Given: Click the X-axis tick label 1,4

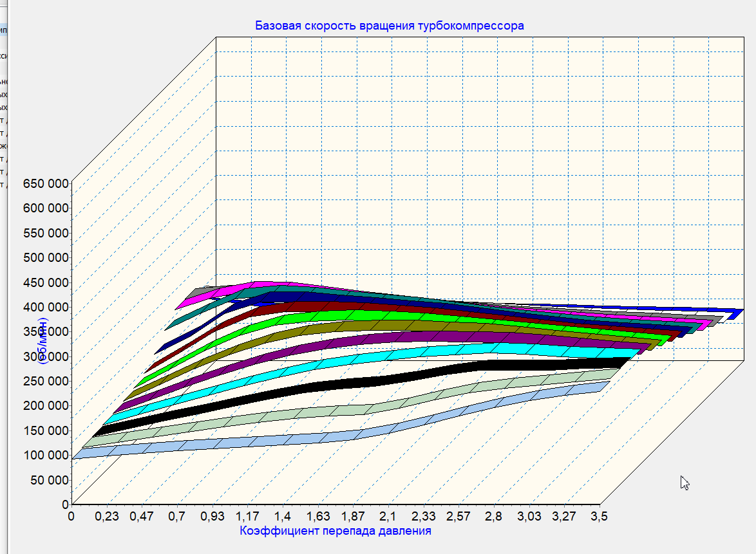Looking at the screenshot, I should pos(283,516).
